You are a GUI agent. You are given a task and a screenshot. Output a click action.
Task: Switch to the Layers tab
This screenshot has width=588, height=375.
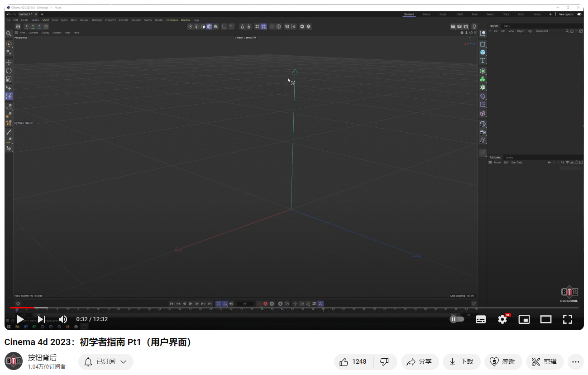point(509,158)
